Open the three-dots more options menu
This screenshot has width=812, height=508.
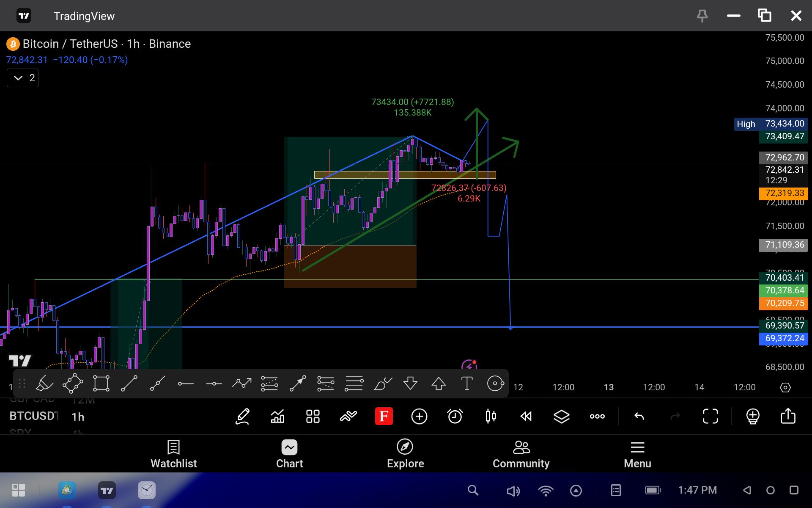[x=597, y=417]
